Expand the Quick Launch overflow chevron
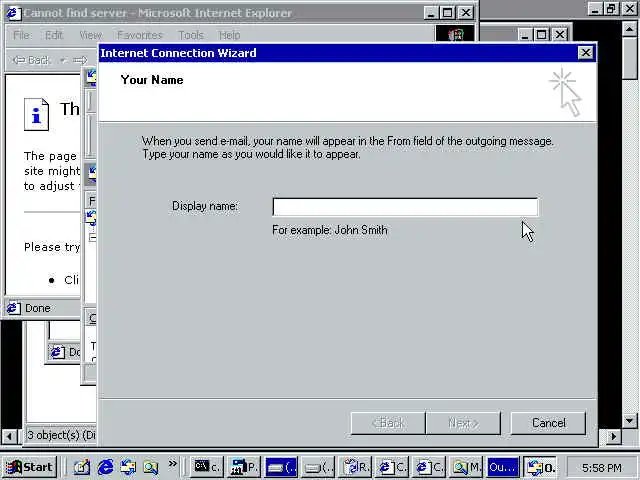Viewport: 640px width, 480px height. click(173, 463)
